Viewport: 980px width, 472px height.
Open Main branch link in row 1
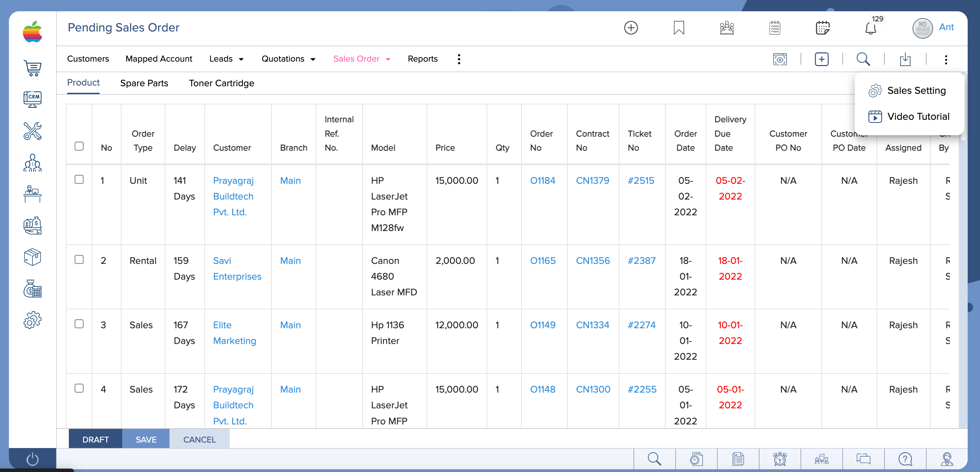290,181
